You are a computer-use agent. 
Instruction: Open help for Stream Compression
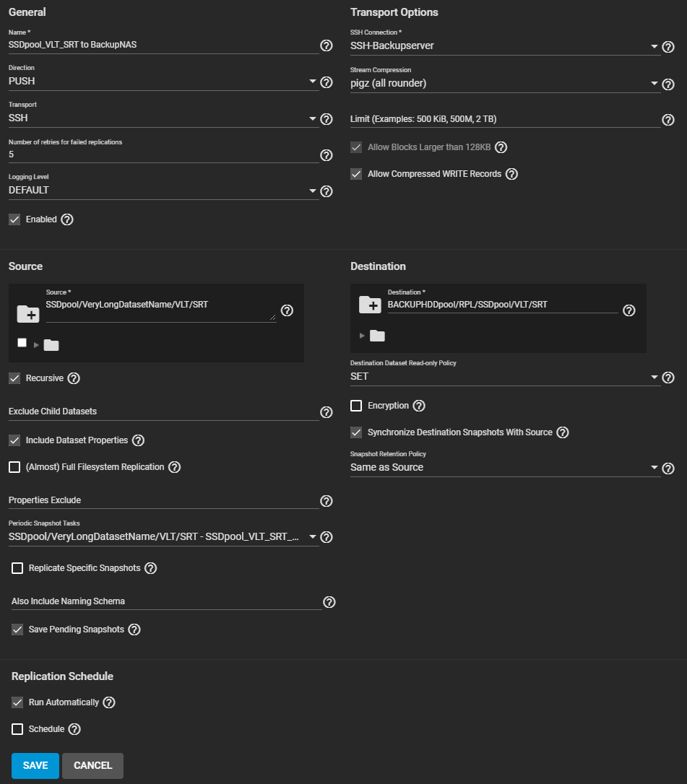click(x=668, y=84)
